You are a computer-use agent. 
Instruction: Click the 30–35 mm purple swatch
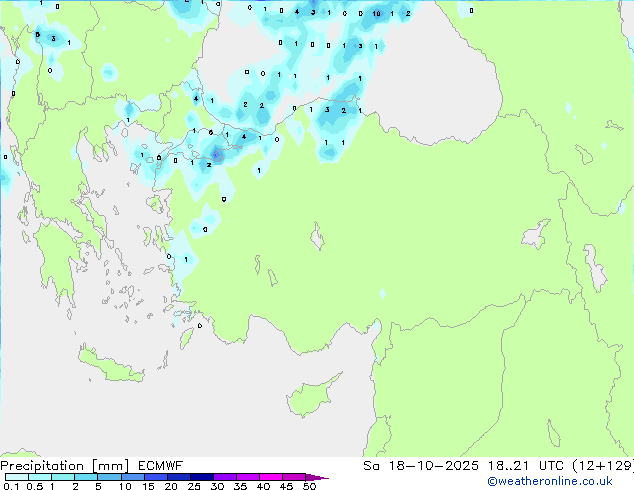[225, 477]
